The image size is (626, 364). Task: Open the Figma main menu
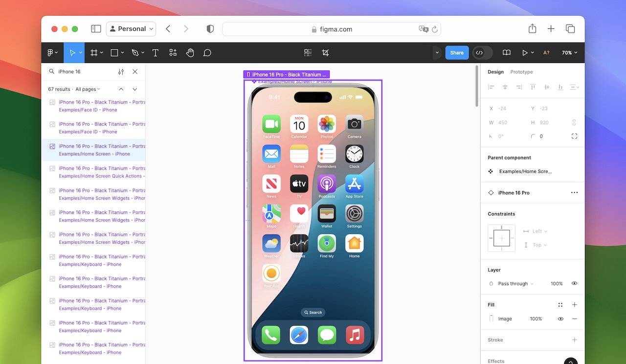click(50, 53)
